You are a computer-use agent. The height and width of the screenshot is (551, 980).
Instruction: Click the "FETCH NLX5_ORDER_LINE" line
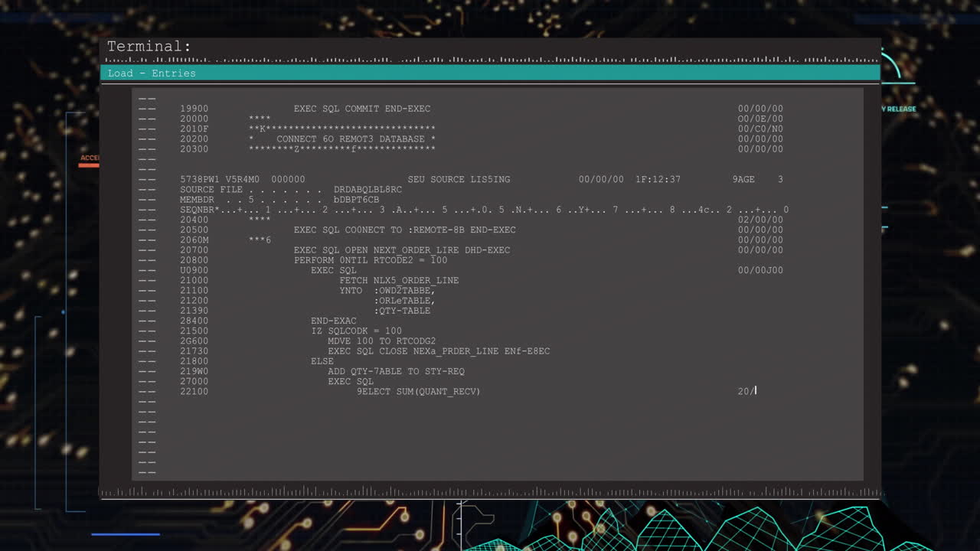tap(399, 280)
